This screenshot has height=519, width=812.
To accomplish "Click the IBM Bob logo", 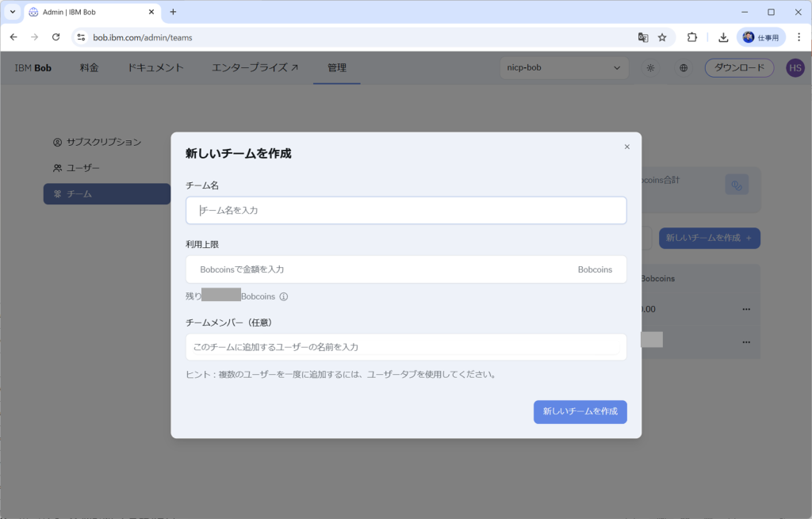I will click(33, 68).
